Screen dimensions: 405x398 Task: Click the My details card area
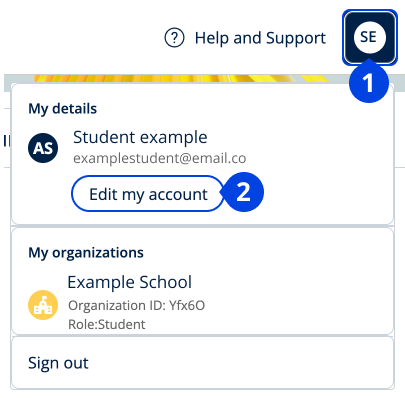tap(203, 154)
